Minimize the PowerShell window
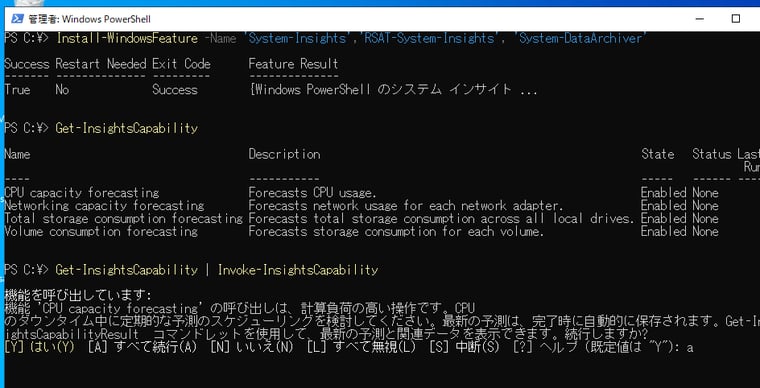 pos(699,19)
